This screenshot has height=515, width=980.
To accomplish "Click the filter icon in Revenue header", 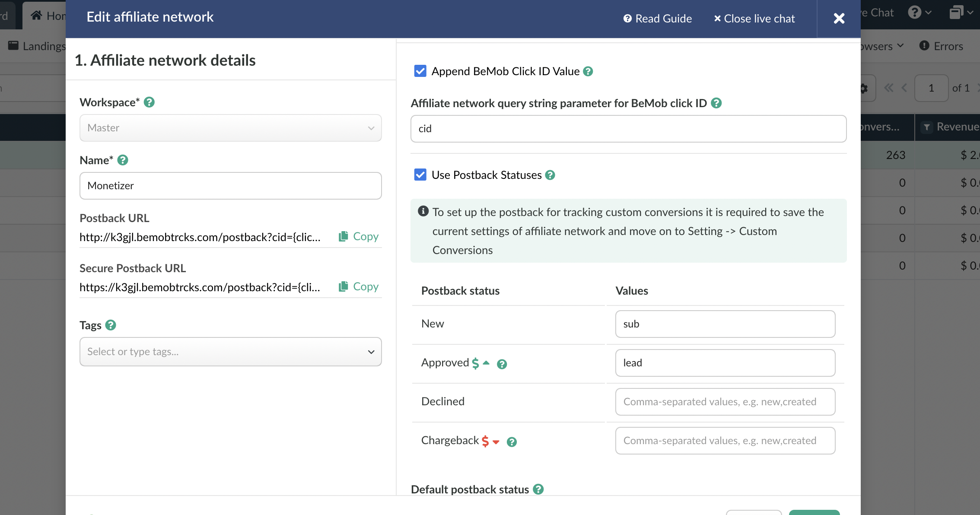I will click(926, 127).
